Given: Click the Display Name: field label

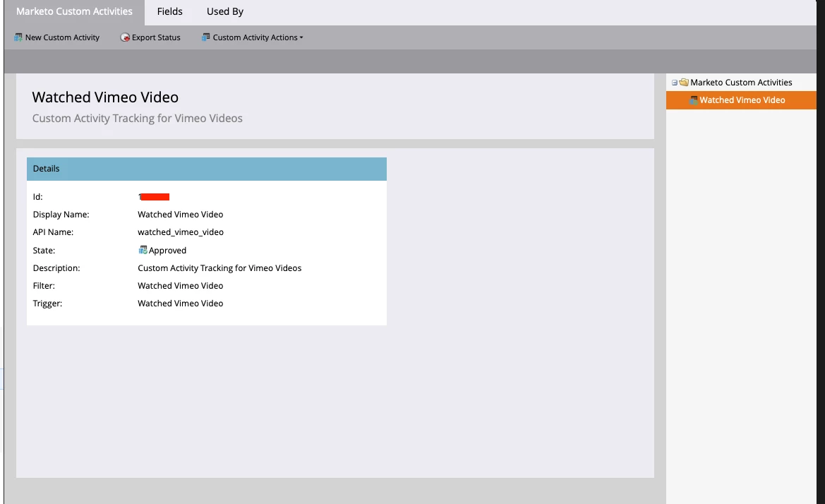Looking at the screenshot, I should click(x=61, y=215).
